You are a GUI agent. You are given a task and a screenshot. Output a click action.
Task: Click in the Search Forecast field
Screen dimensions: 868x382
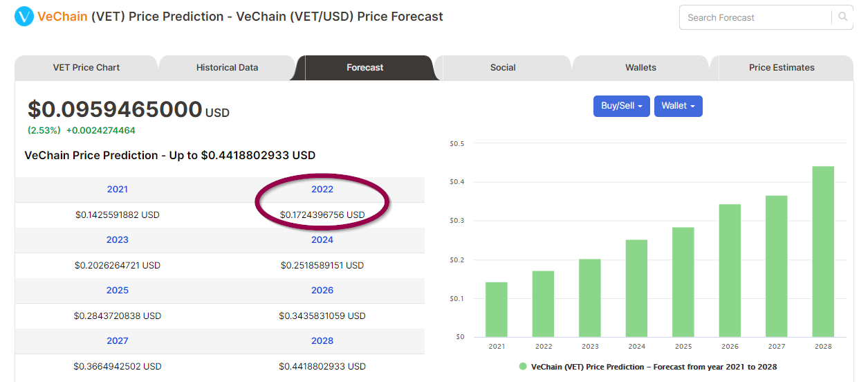[x=755, y=17]
